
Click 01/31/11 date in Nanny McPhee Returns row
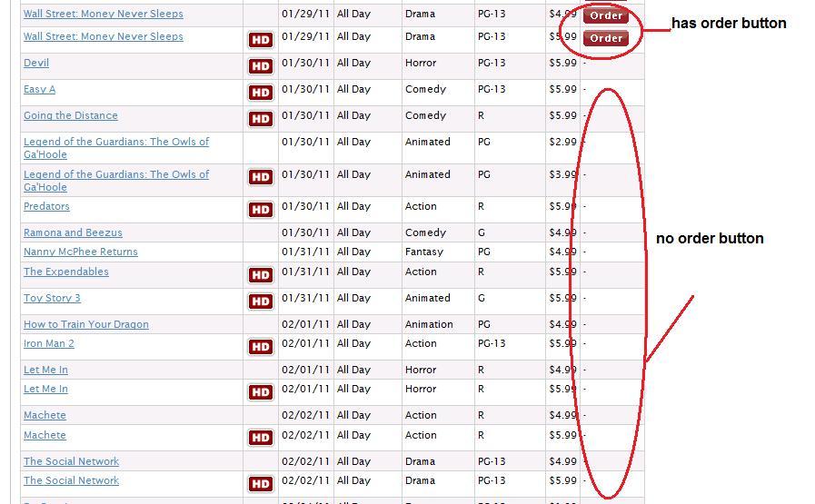pyautogui.click(x=305, y=252)
